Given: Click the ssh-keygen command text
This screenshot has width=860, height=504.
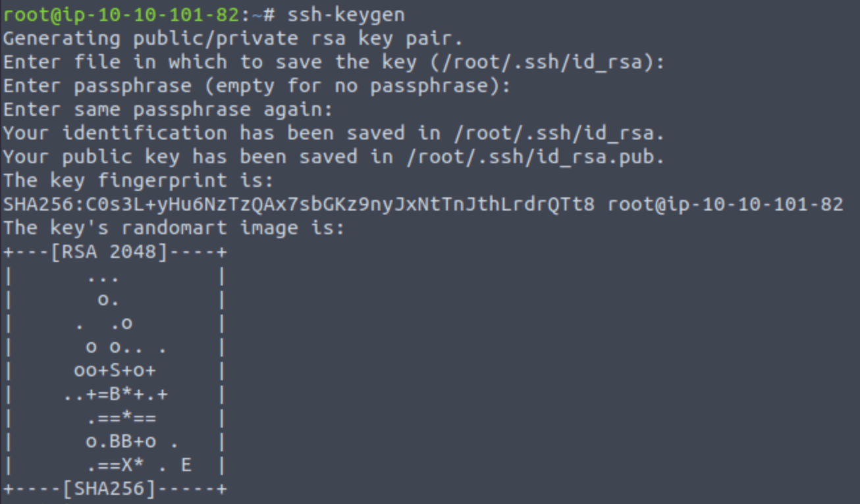Looking at the screenshot, I should coord(346,14).
